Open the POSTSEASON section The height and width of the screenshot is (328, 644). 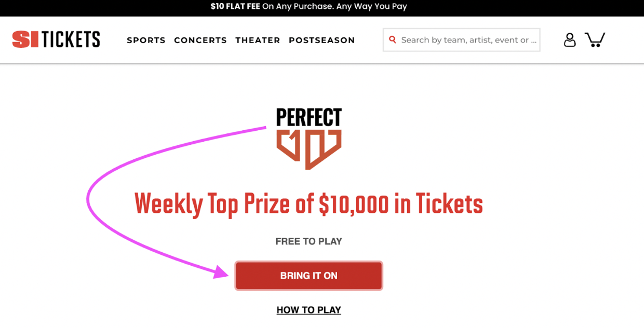point(321,40)
